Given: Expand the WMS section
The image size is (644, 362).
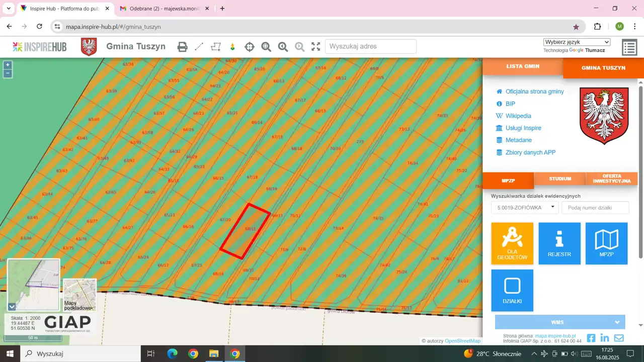Looking at the screenshot, I should tap(560, 322).
